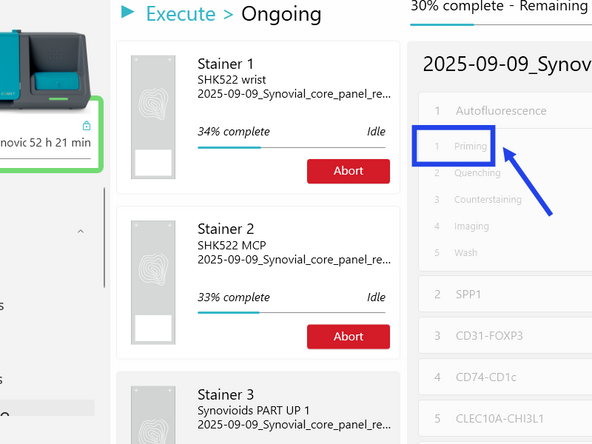Click Stainer 2 protocol file name
Image resolution: width=592 pixels, height=444 pixels.
[x=294, y=260]
